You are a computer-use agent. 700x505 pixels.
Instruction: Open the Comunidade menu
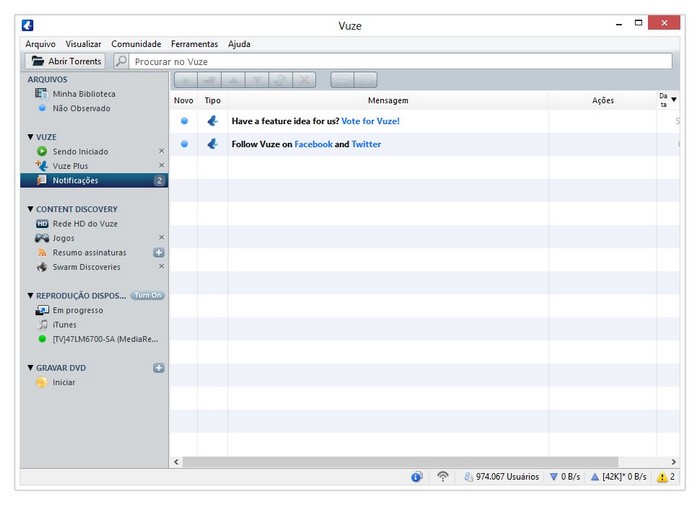click(136, 44)
